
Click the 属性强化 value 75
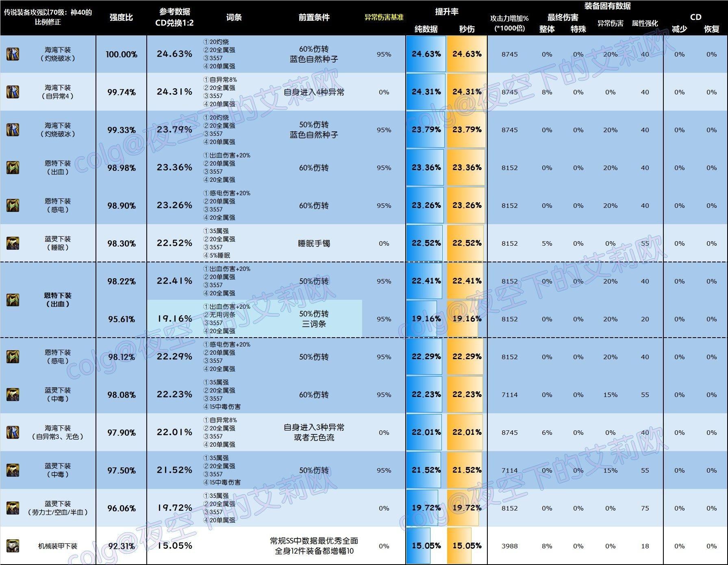[x=645, y=508]
